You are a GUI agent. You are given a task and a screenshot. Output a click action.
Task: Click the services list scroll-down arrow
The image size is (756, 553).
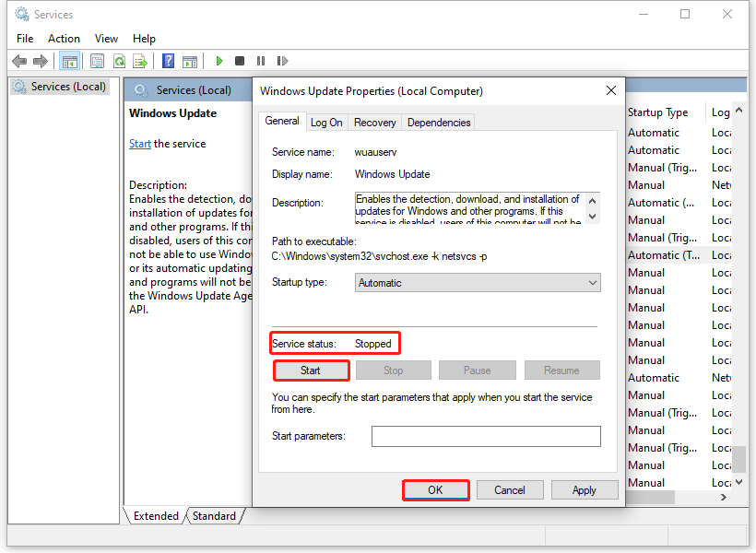point(738,482)
